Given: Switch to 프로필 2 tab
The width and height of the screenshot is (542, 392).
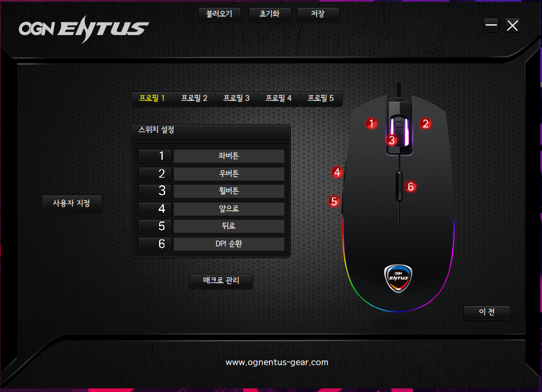Looking at the screenshot, I should point(195,99).
